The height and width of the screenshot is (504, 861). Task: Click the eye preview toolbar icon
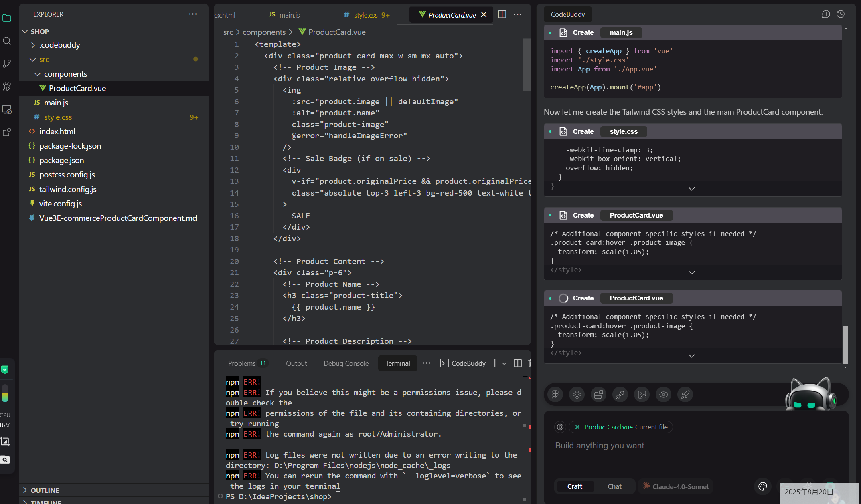[664, 395]
